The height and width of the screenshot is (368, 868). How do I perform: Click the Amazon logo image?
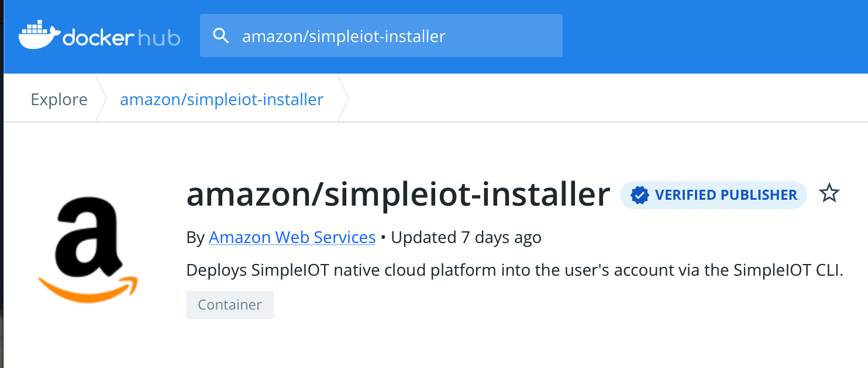pyautogui.click(x=88, y=249)
